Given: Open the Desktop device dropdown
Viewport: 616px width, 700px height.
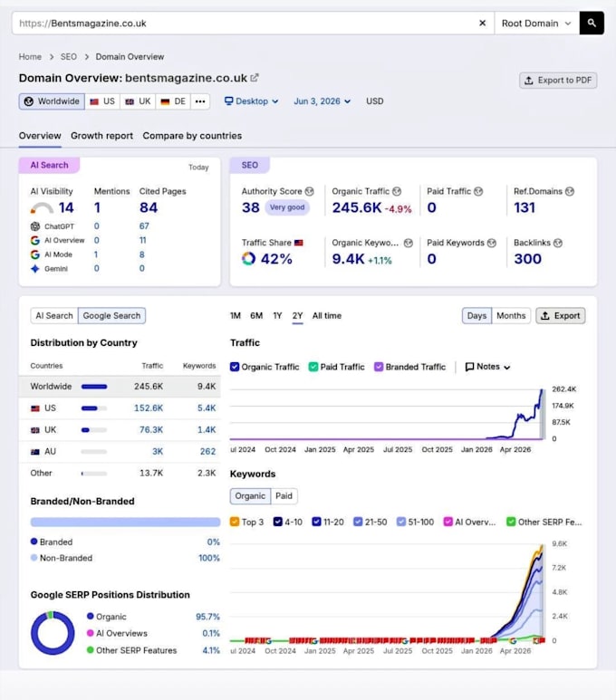Looking at the screenshot, I should (252, 101).
